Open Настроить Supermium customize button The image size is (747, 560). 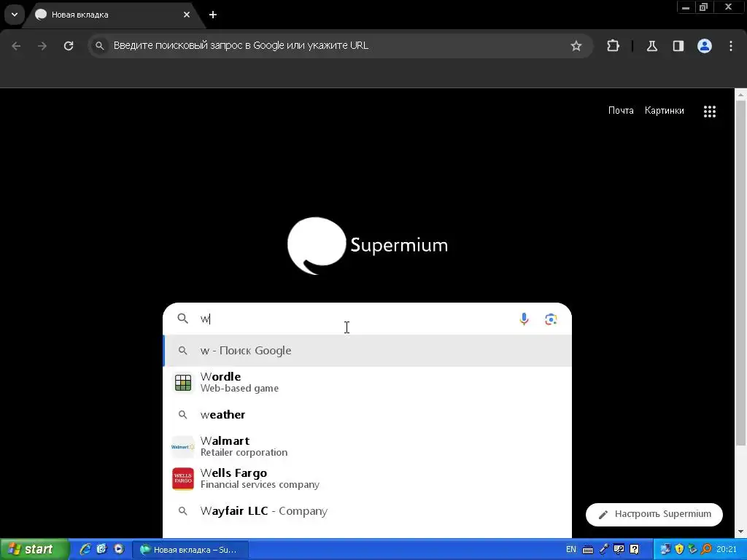[x=654, y=514]
